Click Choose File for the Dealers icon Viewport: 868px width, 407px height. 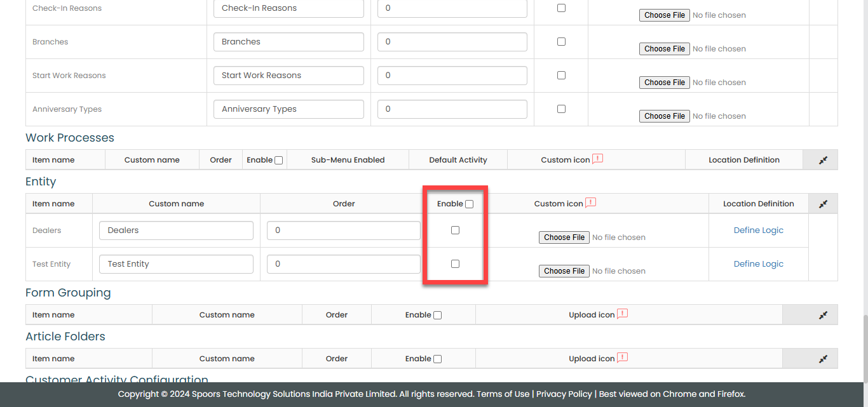564,237
